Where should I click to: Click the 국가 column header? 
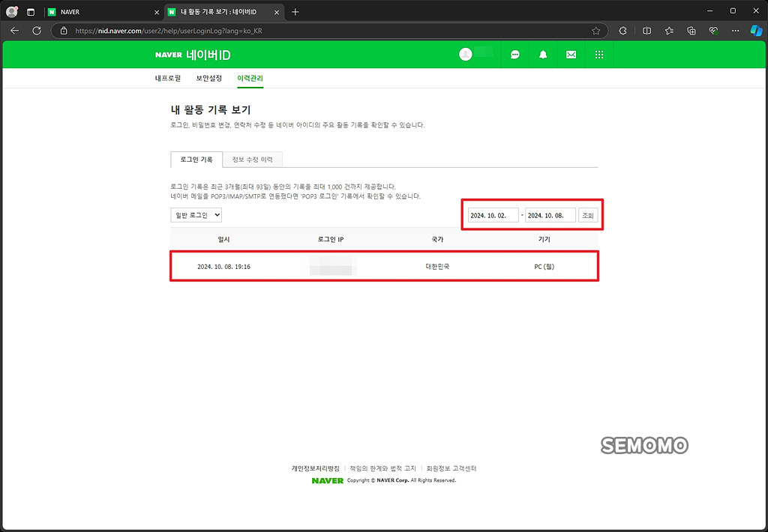(437, 239)
